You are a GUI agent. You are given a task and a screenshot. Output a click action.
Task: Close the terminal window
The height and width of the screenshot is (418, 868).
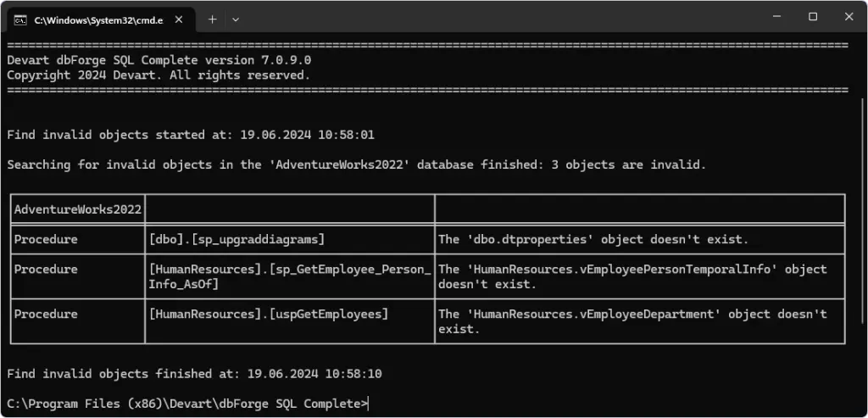point(849,17)
